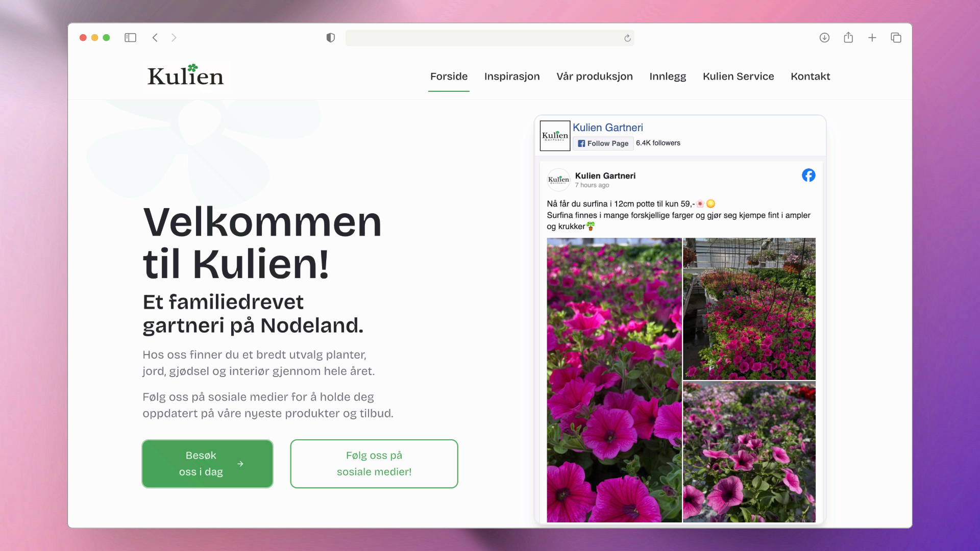Close the Safari window with the red button
Image resolution: width=980 pixels, height=551 pixels.
83,38
